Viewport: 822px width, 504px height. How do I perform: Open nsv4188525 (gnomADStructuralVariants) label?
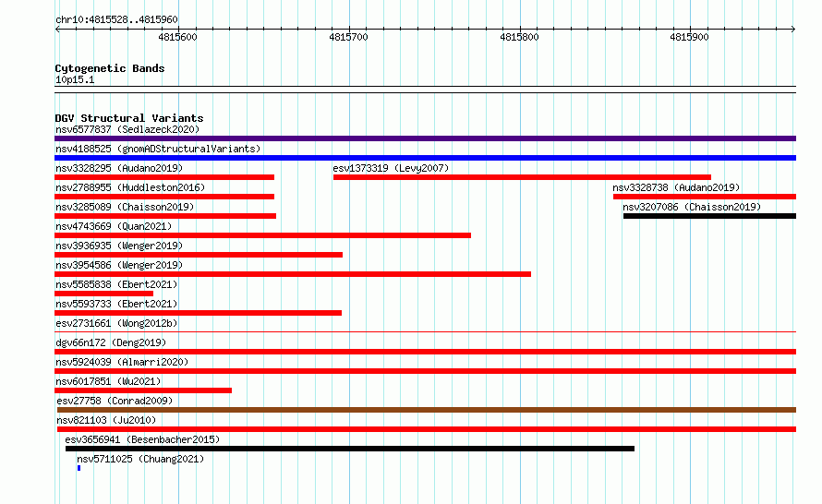tap(158, 149)
